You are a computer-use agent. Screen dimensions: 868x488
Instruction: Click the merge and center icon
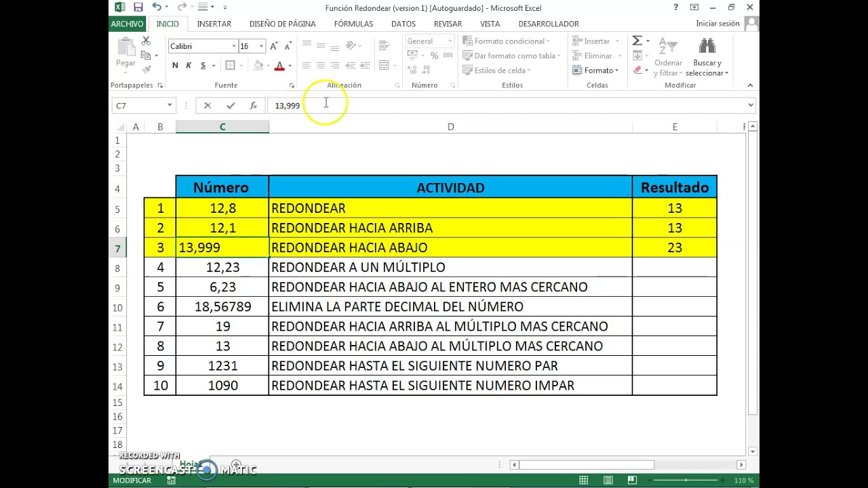click(x=384, y=66)
